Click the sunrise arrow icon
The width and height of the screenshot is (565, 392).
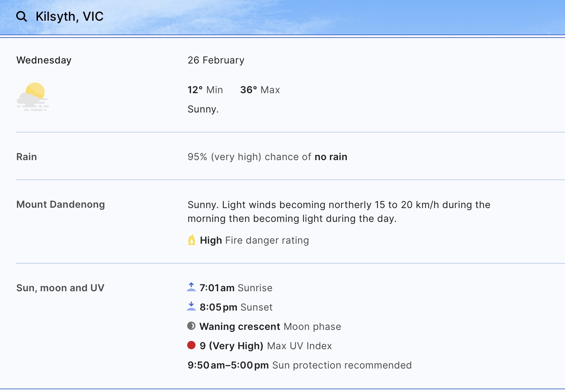point(191,287)
